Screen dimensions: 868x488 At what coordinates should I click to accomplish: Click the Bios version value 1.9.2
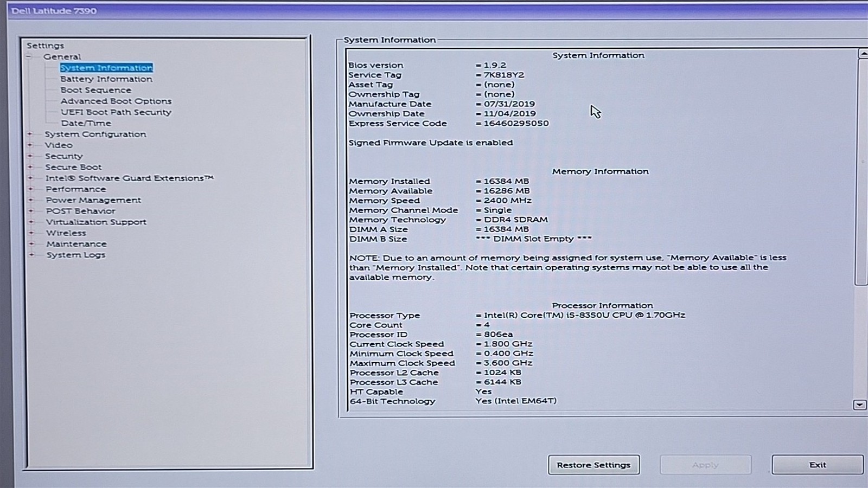pyautogui.click(x=495, y=65)
